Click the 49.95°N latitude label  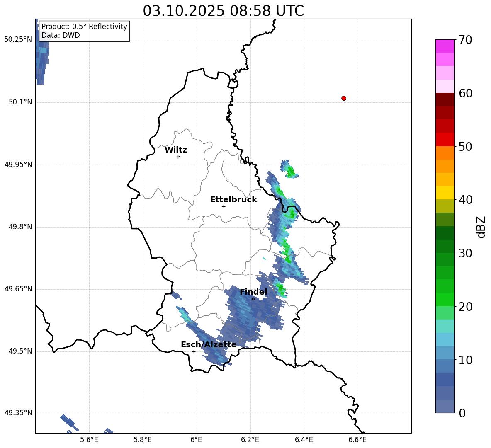(x=18, y=165)
